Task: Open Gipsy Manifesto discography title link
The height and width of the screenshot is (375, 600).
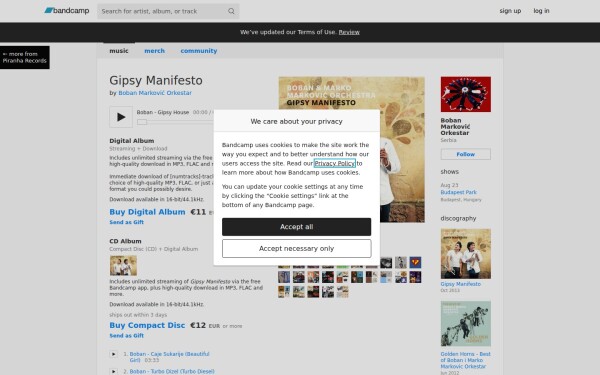Action: click(461, 284)
